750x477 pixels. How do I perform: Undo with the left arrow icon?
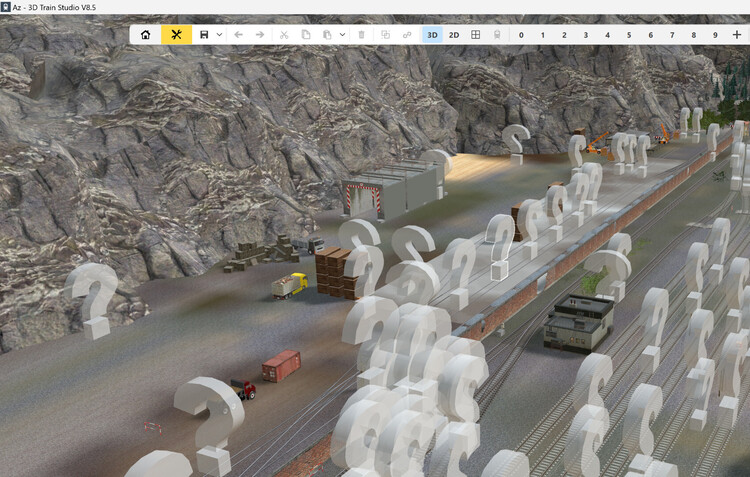(238, 35)
